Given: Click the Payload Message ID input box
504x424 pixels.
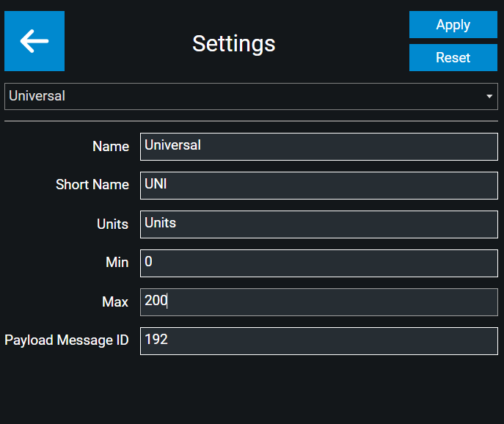Looking at the screenshot, I should [318, 340].
